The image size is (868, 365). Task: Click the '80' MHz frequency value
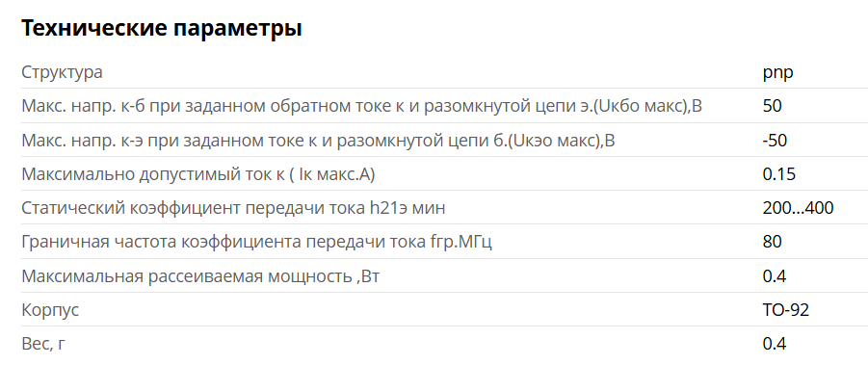(x=773, y=242)
